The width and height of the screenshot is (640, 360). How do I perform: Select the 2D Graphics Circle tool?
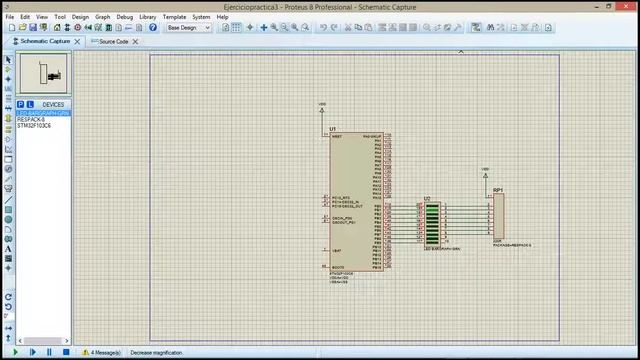click(8, 220)
